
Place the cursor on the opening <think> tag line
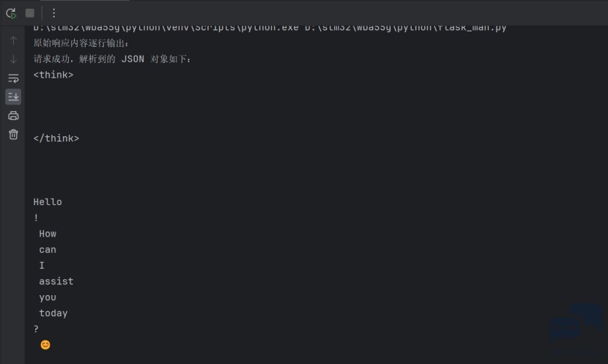click(53, 75)
